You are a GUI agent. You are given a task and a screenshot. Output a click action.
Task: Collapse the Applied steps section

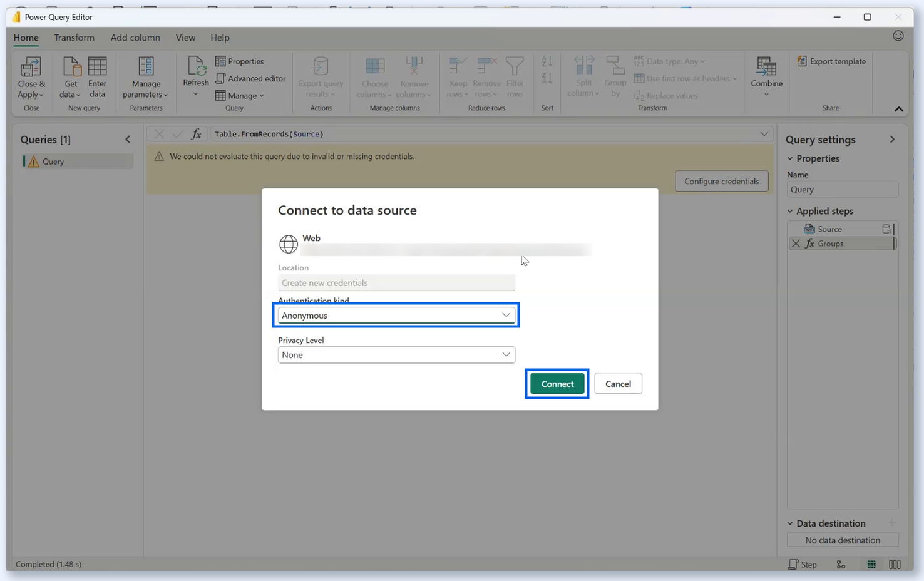(x=790, y=211)
